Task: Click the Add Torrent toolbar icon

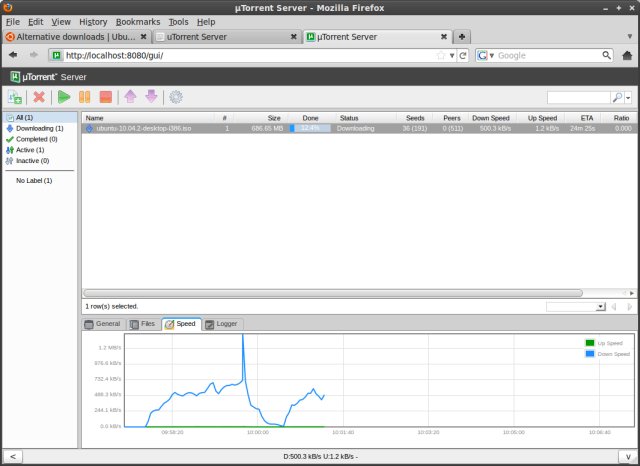Action: click(15, 97)
